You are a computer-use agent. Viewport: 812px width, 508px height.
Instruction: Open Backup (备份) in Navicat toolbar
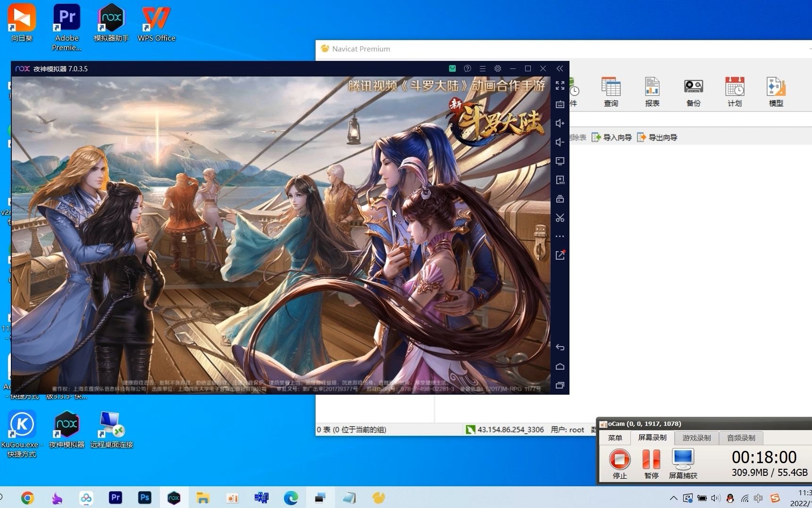694,92
